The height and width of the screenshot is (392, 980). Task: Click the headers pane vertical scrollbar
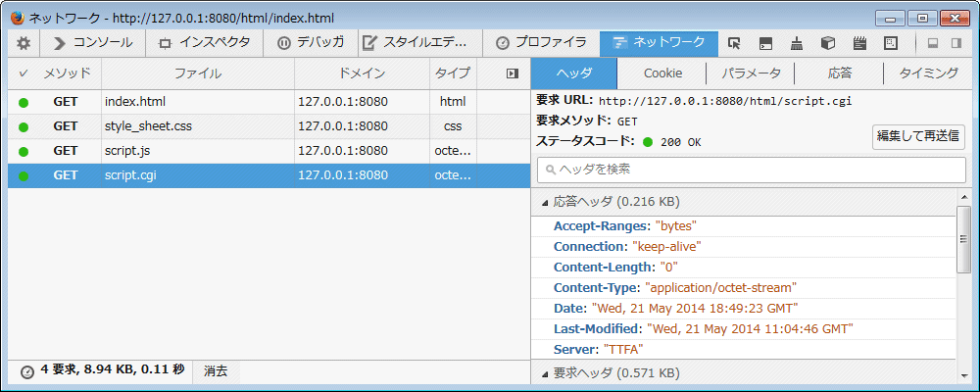(963, 240)
